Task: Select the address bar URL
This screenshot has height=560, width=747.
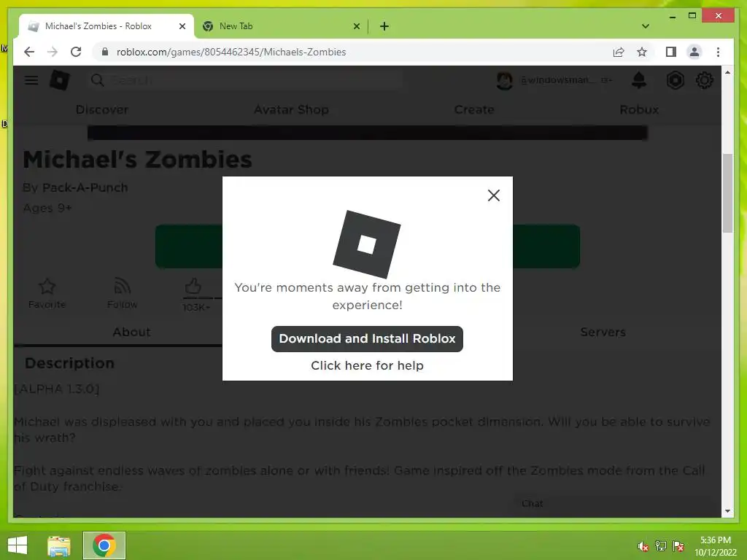Action: click(x=231, y=52)
